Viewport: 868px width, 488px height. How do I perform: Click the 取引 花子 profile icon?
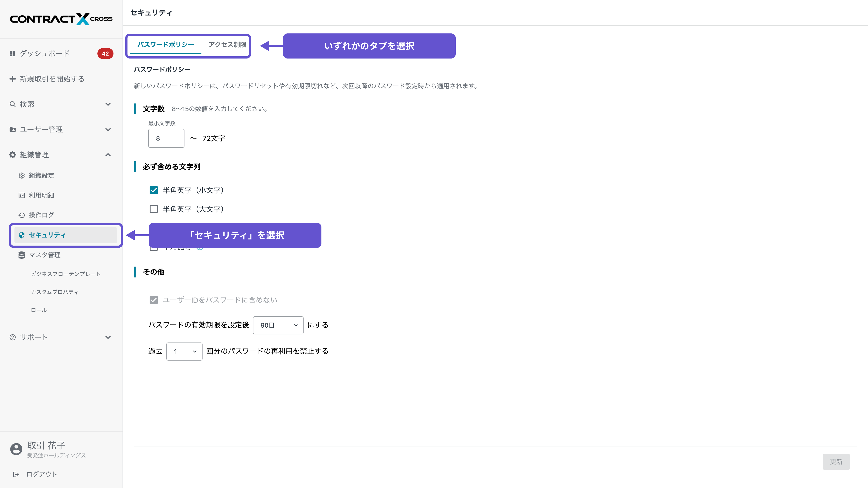pyautogui.click(x=16, y=449)
